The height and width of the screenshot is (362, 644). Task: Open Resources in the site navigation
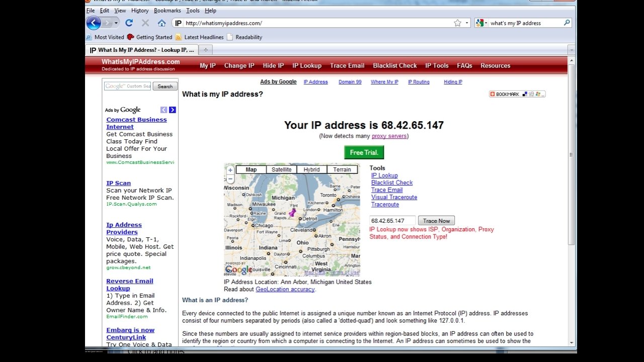[x=496, y=66]
